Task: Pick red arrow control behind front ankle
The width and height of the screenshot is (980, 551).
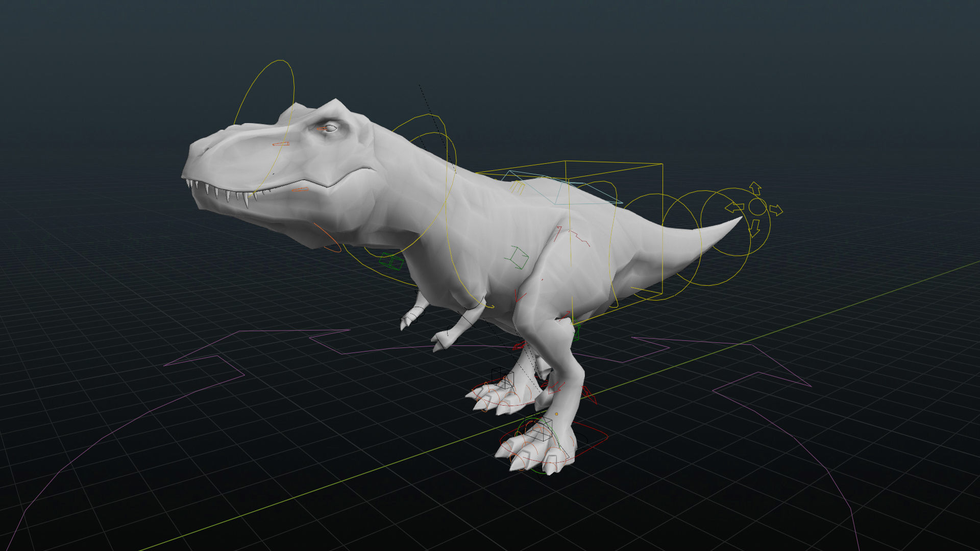Action: point(588,394)
